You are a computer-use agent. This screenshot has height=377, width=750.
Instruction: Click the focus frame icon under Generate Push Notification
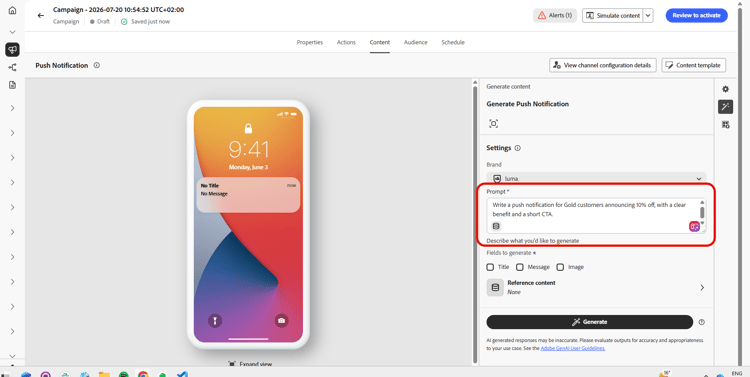494,124
